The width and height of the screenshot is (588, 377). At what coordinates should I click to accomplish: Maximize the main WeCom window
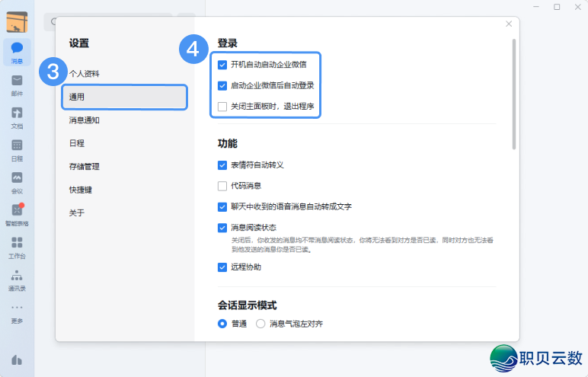coord(557,7)
